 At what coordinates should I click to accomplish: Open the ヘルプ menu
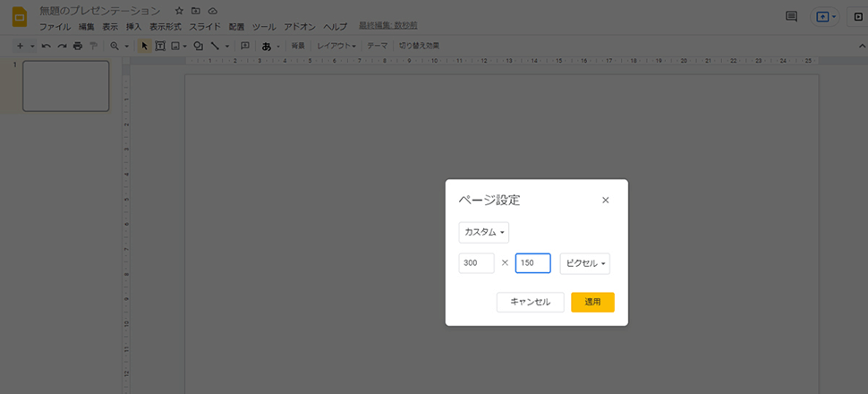coord(336,27)
